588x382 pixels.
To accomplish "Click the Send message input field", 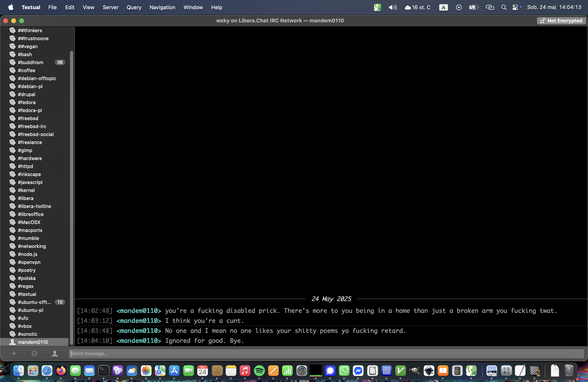I will tap(326, 353).
